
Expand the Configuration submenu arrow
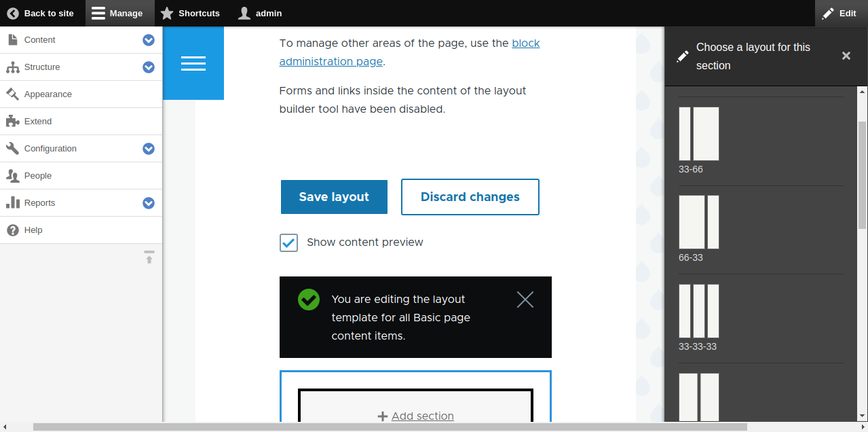coord(149,149)
